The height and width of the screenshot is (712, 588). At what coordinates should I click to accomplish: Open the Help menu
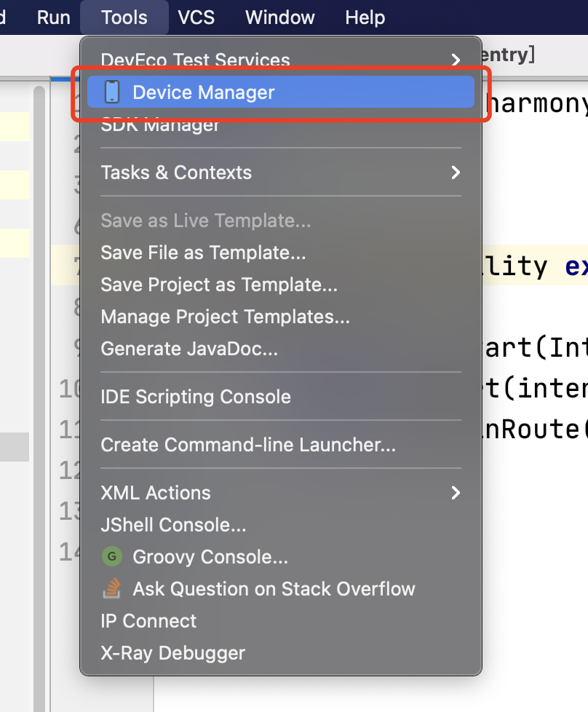pyautogui.click(x=365, y=17)
